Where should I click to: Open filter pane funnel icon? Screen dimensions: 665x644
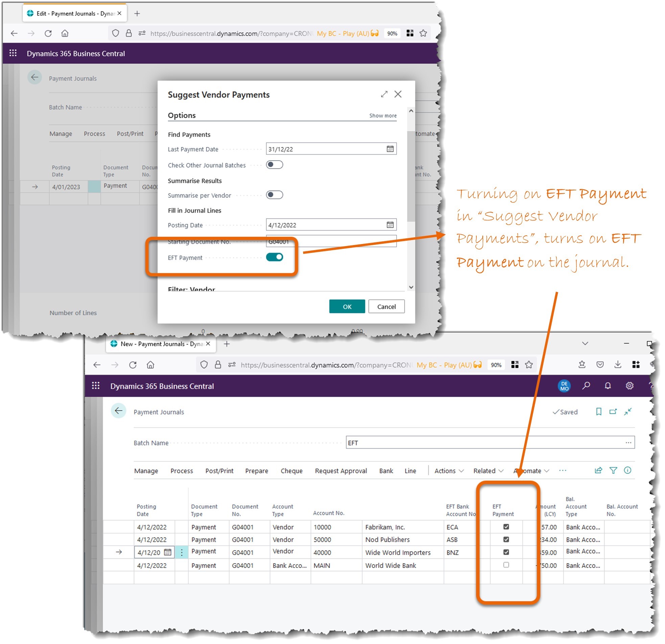point(613,470)
